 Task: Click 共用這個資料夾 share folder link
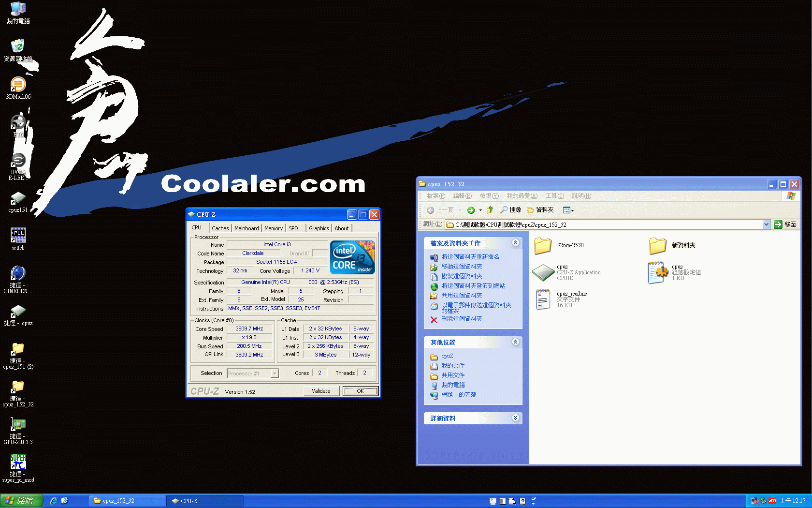coord(461,296)
